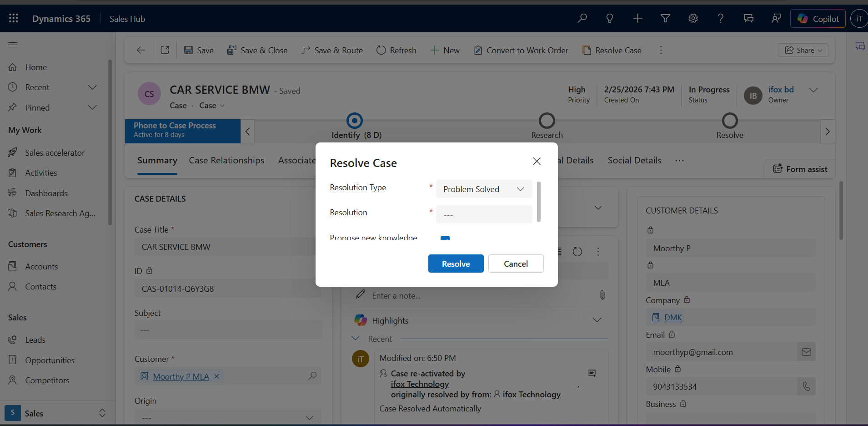
Task: Open the Copilot assistant
Action: coord(817,18)
